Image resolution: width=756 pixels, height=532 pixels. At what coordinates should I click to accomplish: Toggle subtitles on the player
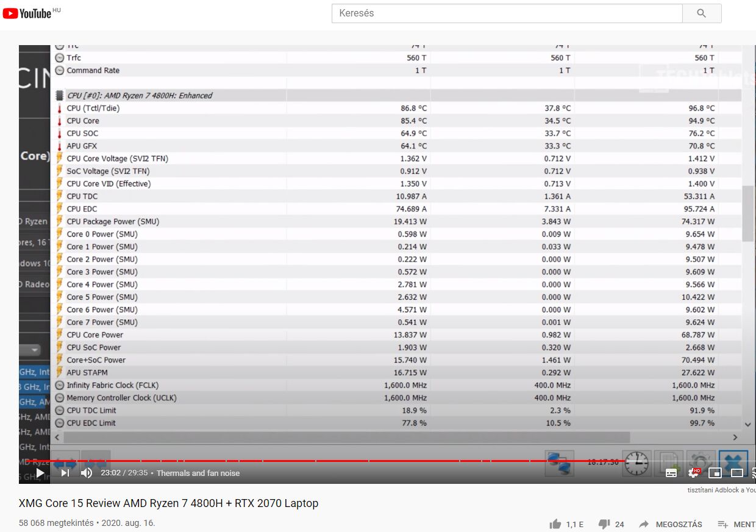[671, 473]
